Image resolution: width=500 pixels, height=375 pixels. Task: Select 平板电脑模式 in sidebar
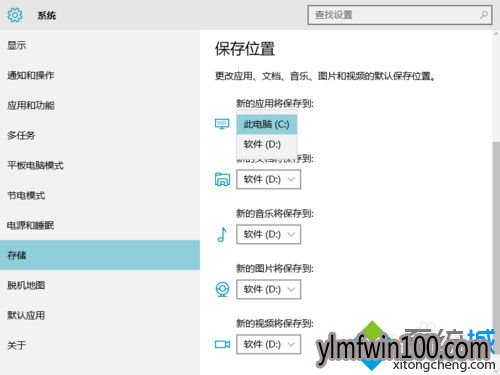pyautogui.click(x=100, y=165)
